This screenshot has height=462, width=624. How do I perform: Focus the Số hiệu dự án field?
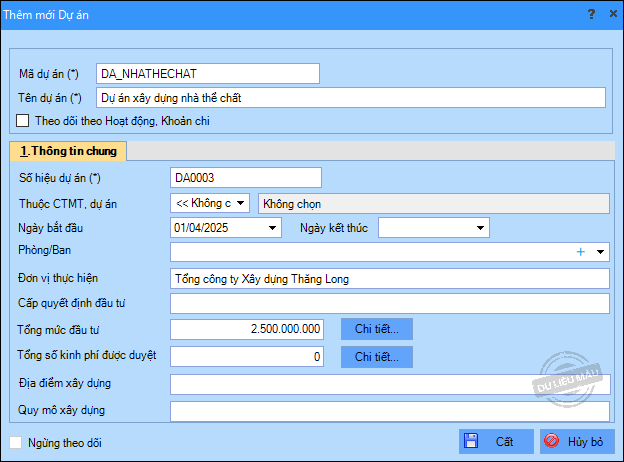pos(246,178)
